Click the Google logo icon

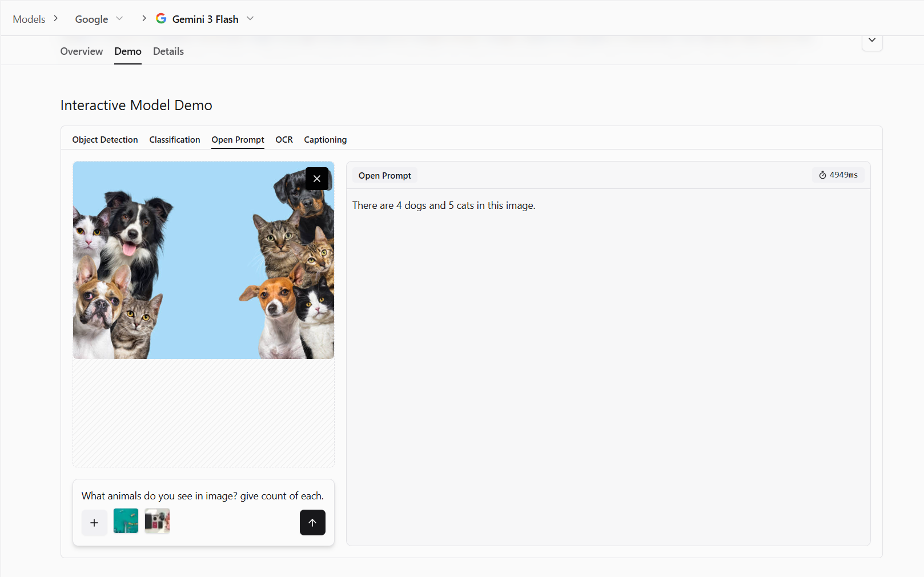pos(162,19)
